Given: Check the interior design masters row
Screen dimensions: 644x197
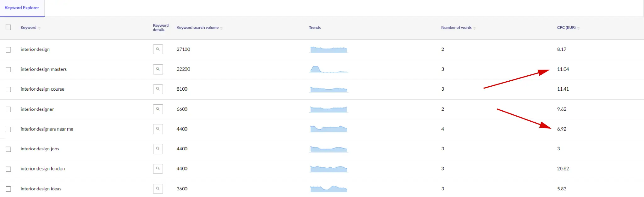Looking at the screenshot, I should coord(8,70).
